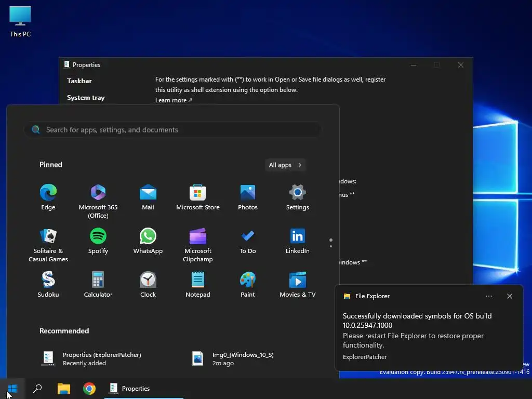Open taskbar search magnifier icon
Screen dimensions: 532x399
tap(37, 389)
